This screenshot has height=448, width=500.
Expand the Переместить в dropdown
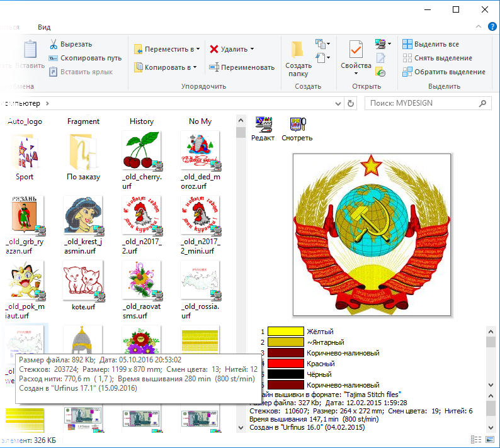click(x=198, y=49)
